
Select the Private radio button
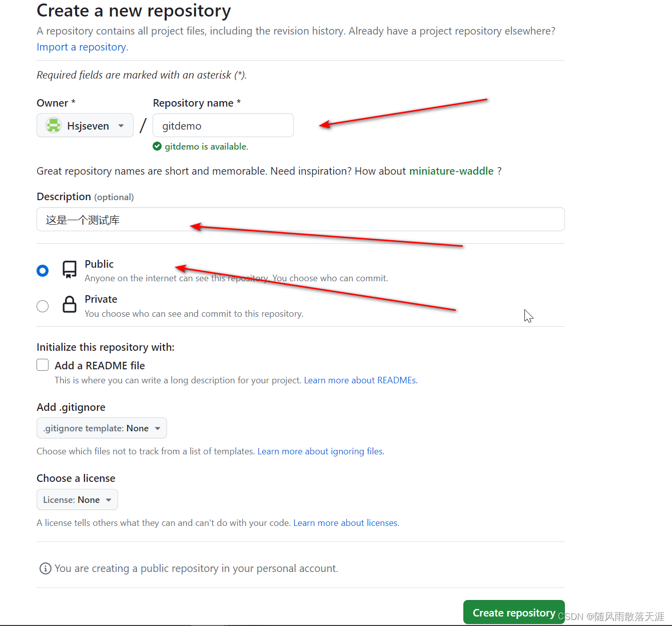tap(43, 306)
